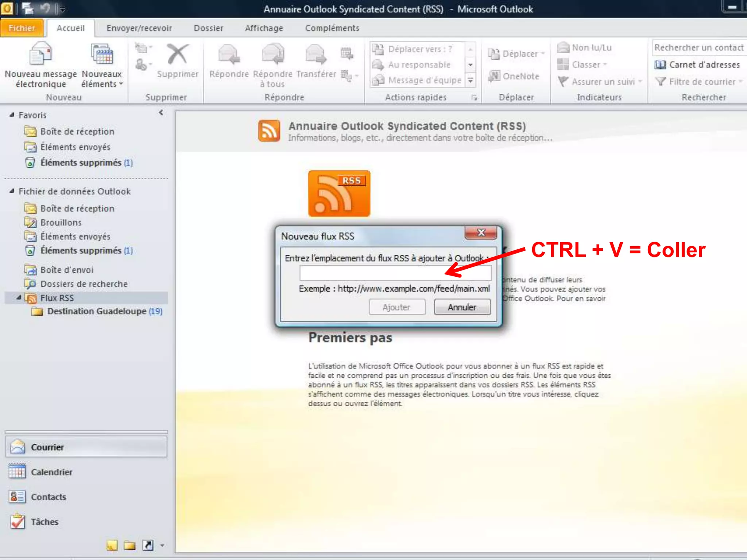Click Répondre à tous icon
The width and height of the screenshot is (747, 560).
(273, 55)
